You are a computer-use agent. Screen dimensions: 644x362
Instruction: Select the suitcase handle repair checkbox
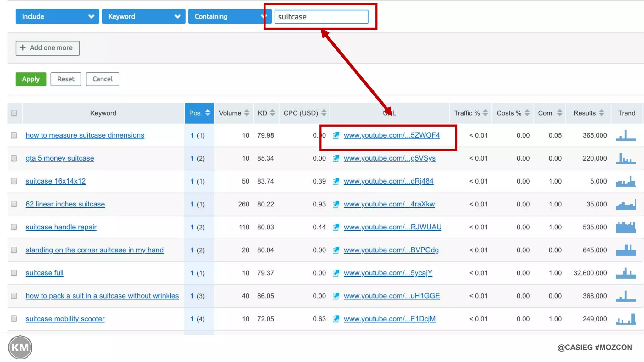click(14, 227)
